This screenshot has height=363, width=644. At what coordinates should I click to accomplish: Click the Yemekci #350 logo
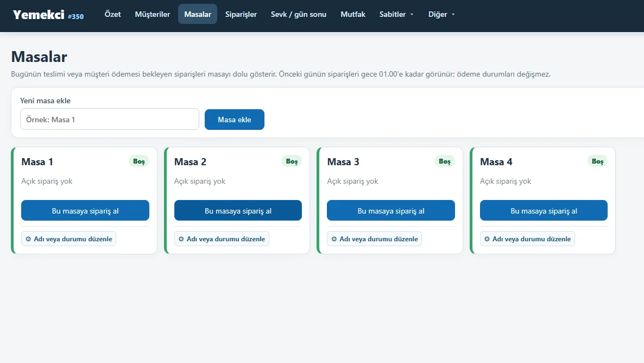48,15
